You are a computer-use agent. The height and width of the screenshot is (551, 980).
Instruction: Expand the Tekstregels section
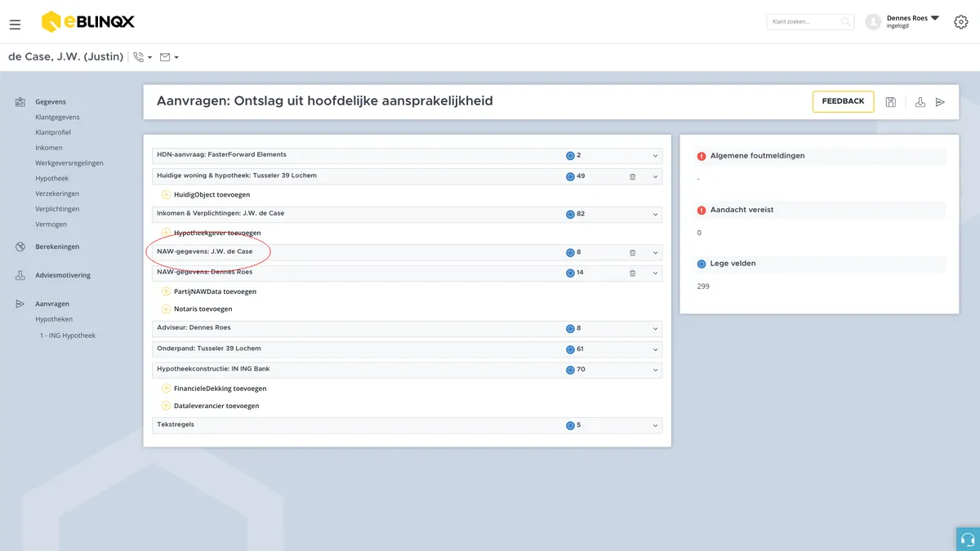point(655,425)
